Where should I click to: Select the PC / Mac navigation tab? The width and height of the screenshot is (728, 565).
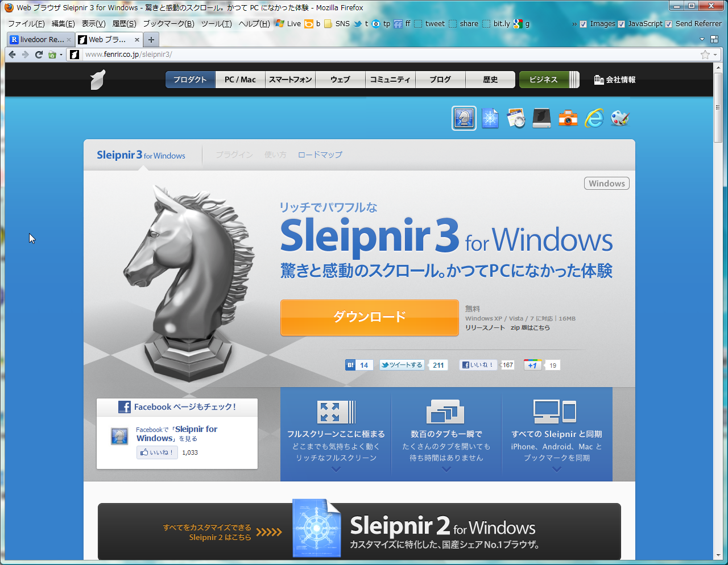pos(241,80)
